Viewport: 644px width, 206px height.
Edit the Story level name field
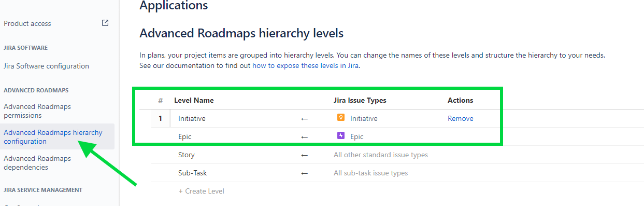coord(232,155)
